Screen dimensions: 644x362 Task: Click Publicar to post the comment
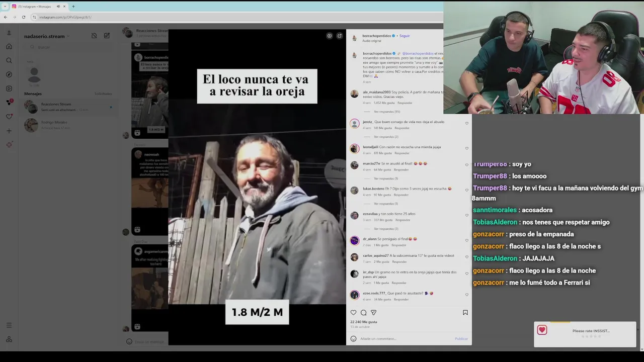point(461,339)
